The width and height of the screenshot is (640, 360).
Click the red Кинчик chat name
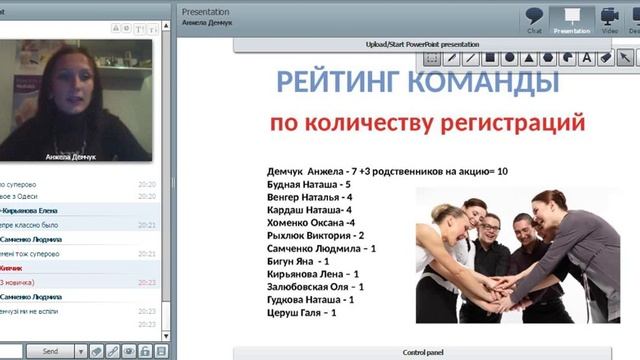coord(11,269)
